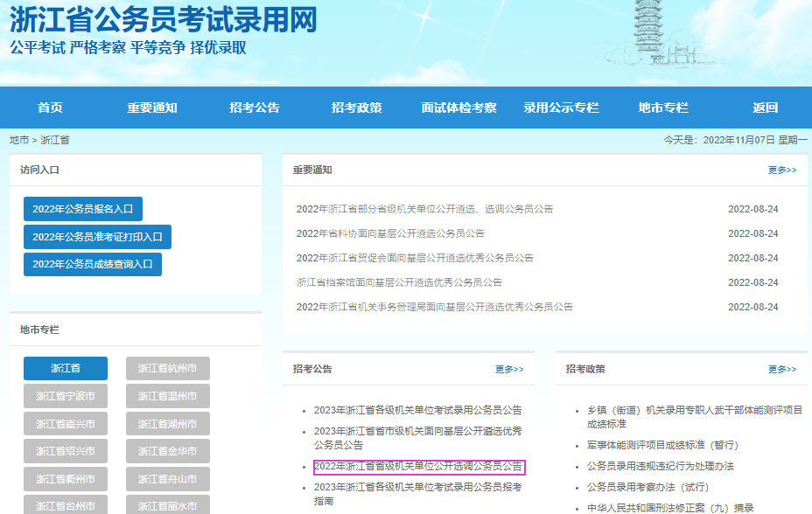Open notice 2022年浙江省部分省级机关单位公开遴选、选调公务员公告
The image size is (812, 514).
tap(424, 209)
